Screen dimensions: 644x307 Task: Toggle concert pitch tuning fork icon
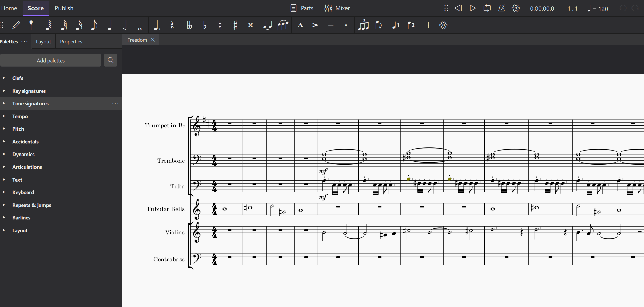click(31, 25)
